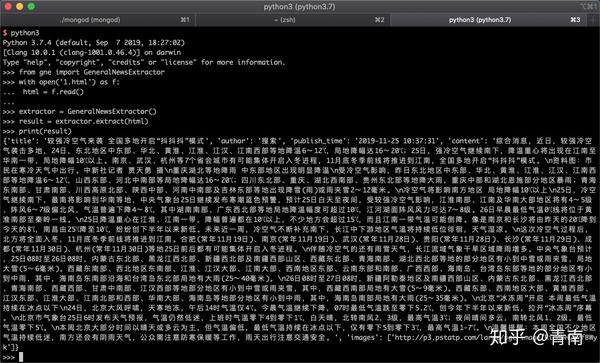
Task: Click the print(result) command line
Action: pos(45,131)
